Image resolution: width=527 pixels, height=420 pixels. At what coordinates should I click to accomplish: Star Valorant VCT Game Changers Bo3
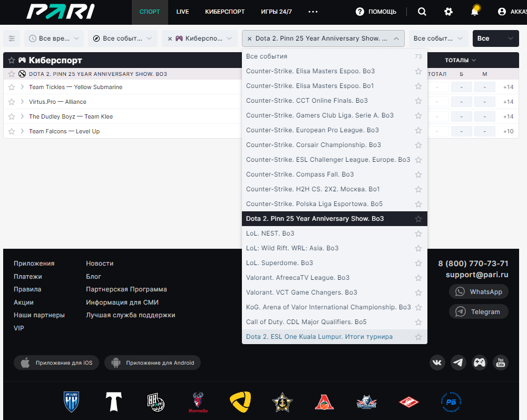[418, 292]
